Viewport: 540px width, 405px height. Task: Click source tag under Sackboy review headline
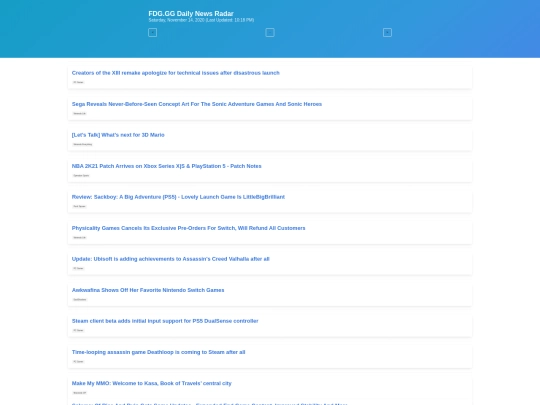79,206
